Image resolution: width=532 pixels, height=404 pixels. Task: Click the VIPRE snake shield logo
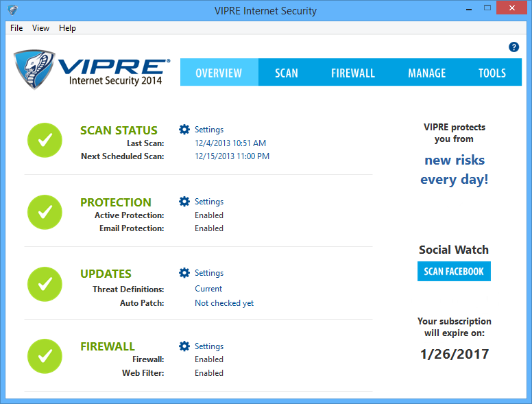tap(34, 69)
